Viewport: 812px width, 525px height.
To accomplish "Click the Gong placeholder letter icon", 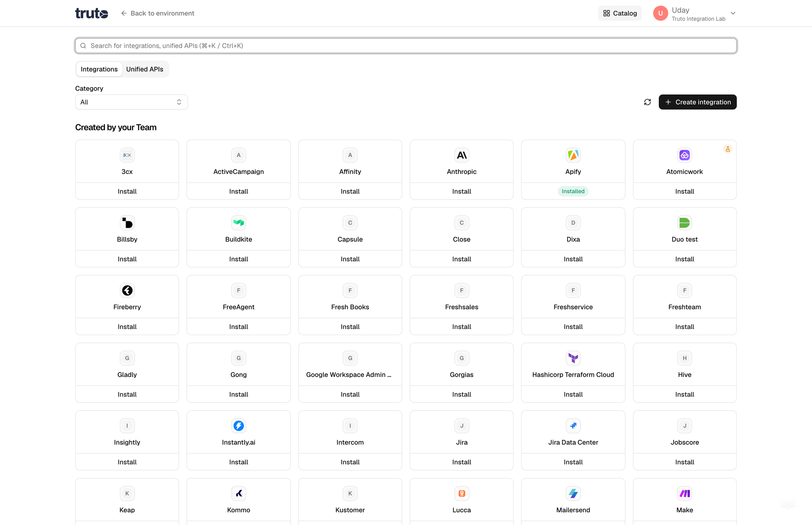I will pos(239,358).
